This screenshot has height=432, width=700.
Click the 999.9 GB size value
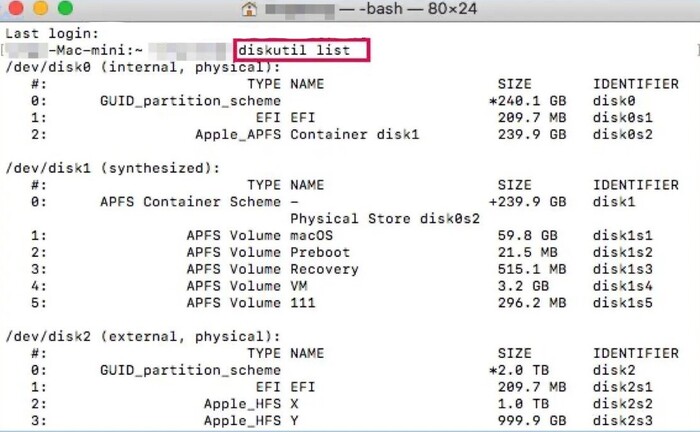[531, 421]
